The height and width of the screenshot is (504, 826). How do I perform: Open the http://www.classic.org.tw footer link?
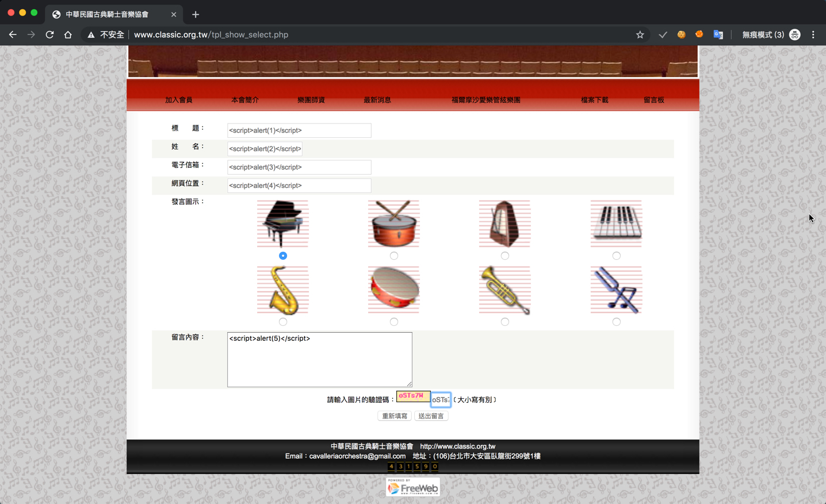[x=458, y=447]
